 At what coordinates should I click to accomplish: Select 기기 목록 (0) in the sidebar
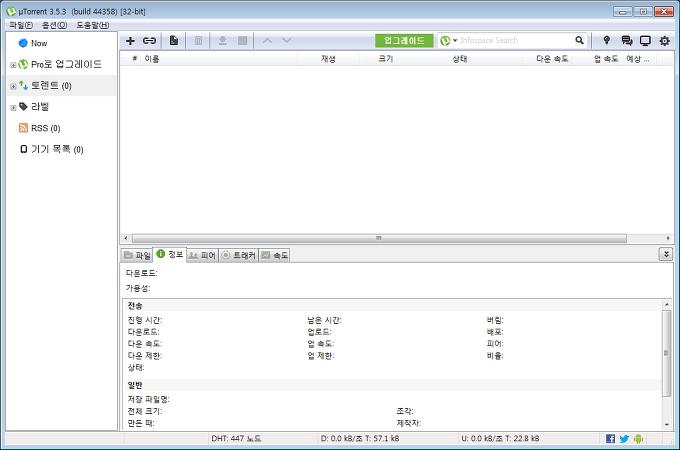(x=57, y=149)
